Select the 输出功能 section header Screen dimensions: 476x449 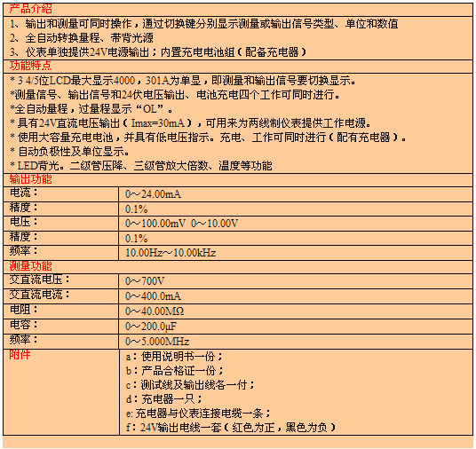[x=30, y=179]
